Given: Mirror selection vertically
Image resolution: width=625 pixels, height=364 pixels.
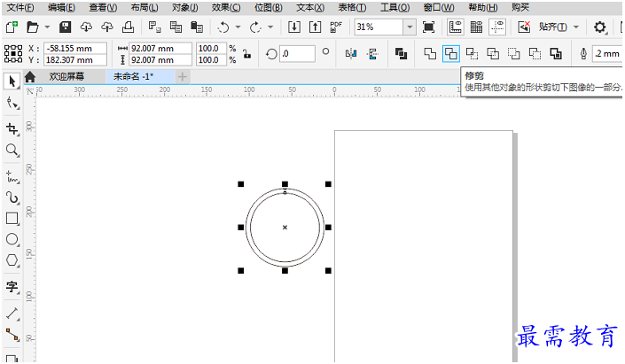Looking at the screenshot, I should [372, 54].
